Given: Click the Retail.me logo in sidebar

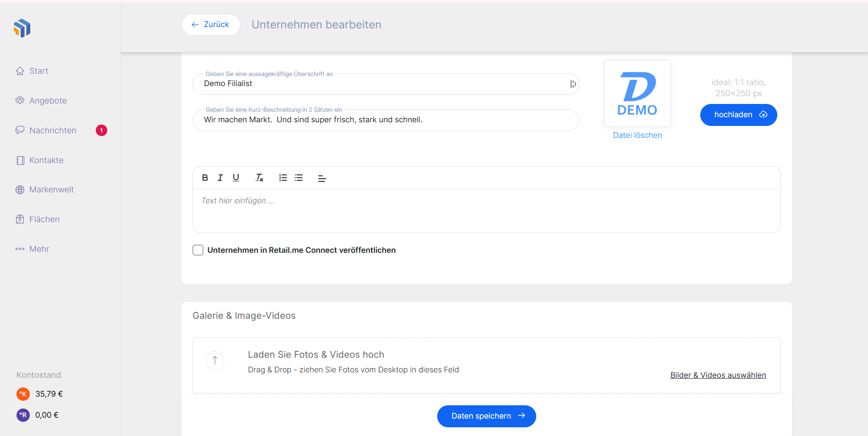Looking at the screenshot, I should tap(22, 28).
